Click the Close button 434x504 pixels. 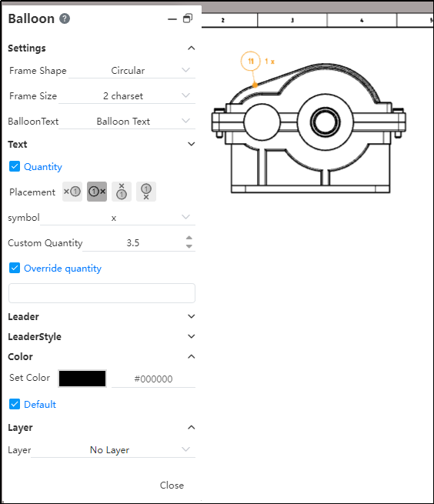click(172, 485)
